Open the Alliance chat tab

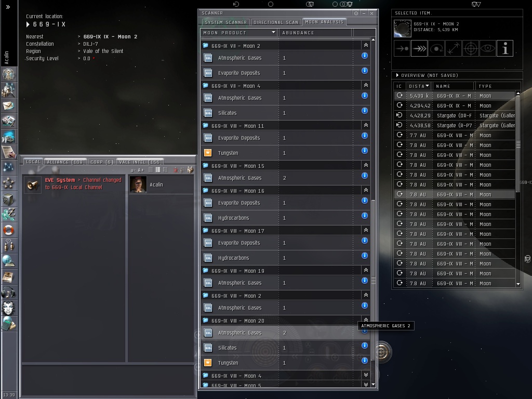[x=65, y=162]
